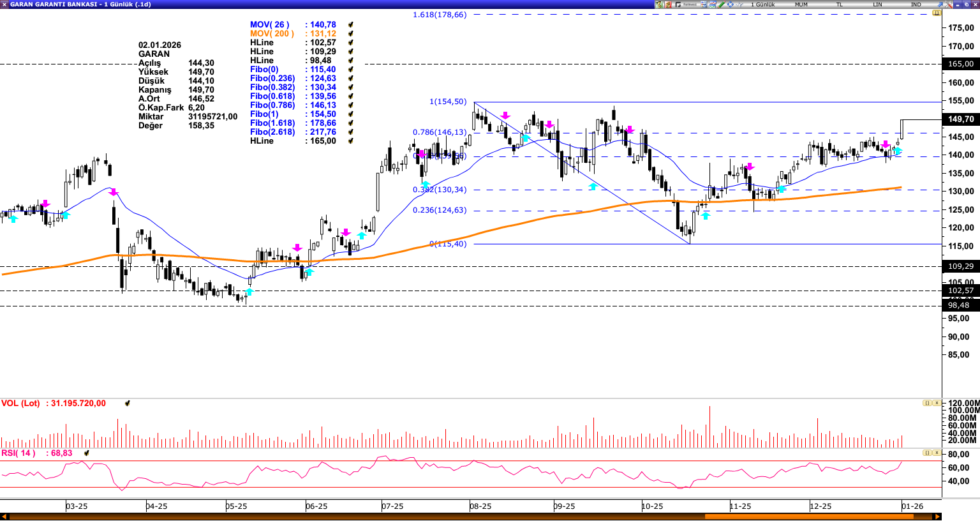
Task: Click the MOV( 200 ) indicator label
Action: pyautogui.click(x=272, y=34)
